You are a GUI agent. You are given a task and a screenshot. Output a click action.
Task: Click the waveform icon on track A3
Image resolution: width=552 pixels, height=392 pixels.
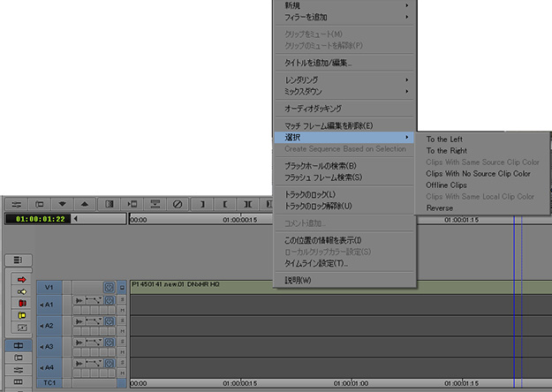pos(79,343)
